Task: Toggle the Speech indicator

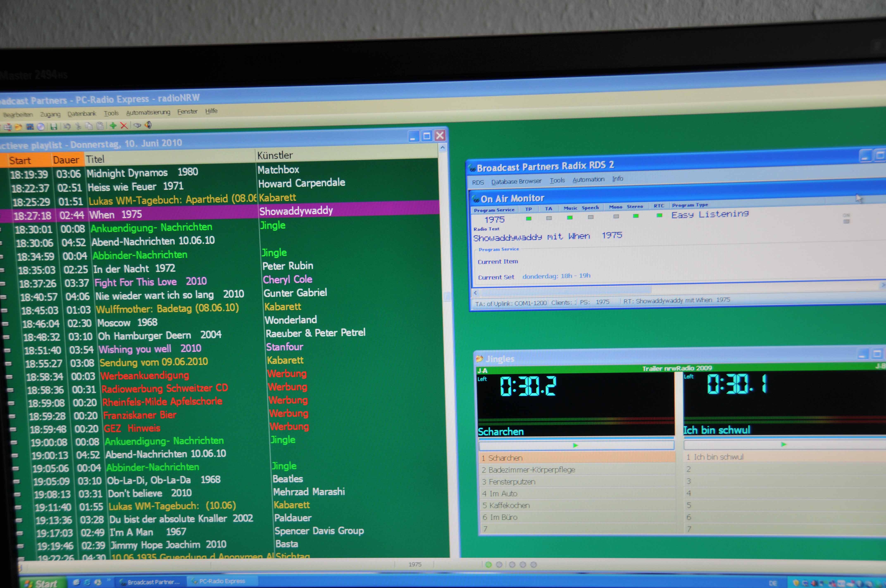Action: pyautogui.click(x=591, y=217)
